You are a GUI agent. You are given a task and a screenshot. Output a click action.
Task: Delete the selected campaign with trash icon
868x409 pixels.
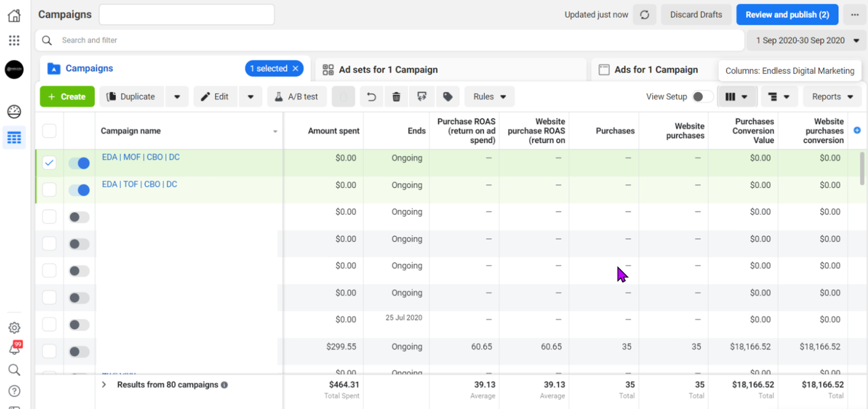[396, 97]
